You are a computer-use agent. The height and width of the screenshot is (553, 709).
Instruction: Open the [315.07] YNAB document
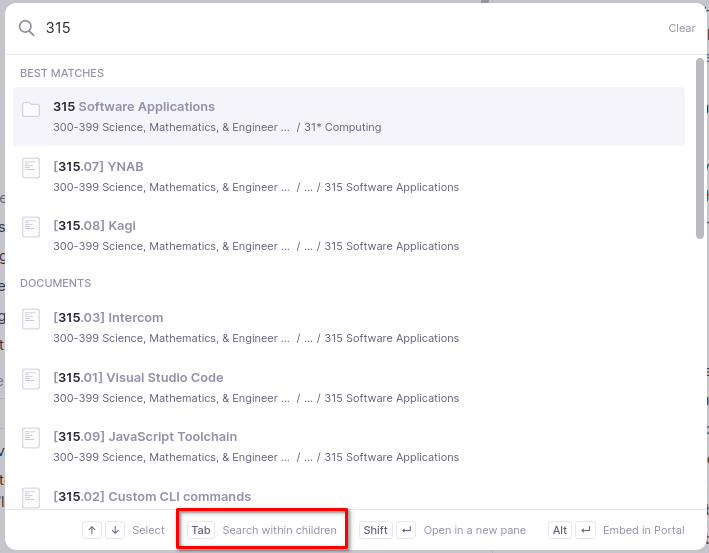coord(99,166)
